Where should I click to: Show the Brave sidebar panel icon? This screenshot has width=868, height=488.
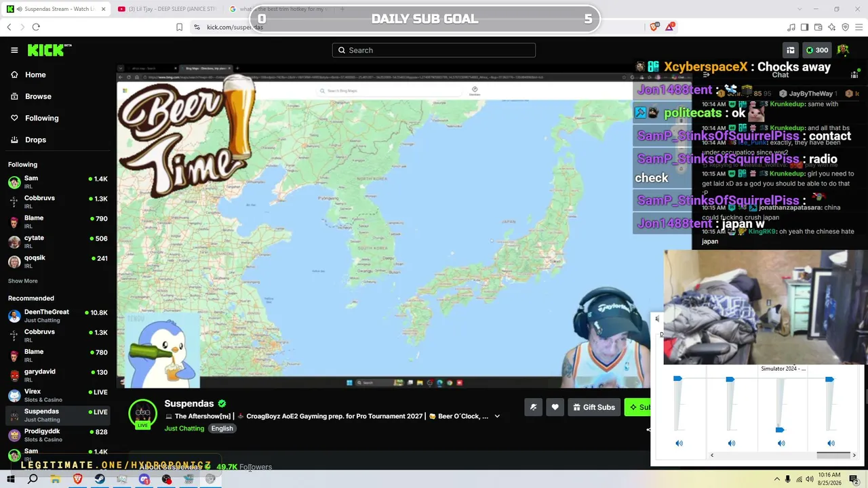(805, 27)
